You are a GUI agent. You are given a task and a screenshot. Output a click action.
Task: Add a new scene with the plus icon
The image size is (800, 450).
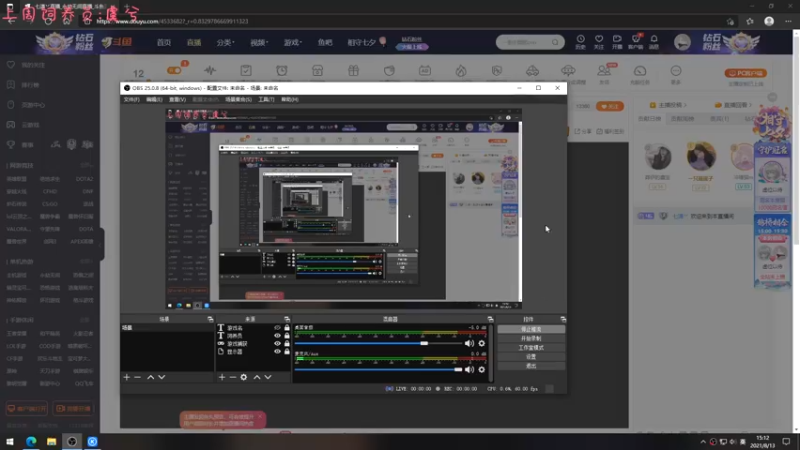127,377
